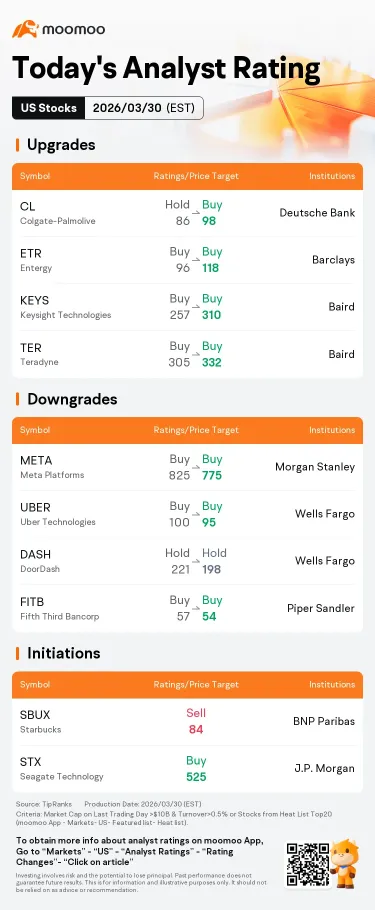Click the QR code image
The height and width of the screenshot is (910, 375).
[308, 865]
